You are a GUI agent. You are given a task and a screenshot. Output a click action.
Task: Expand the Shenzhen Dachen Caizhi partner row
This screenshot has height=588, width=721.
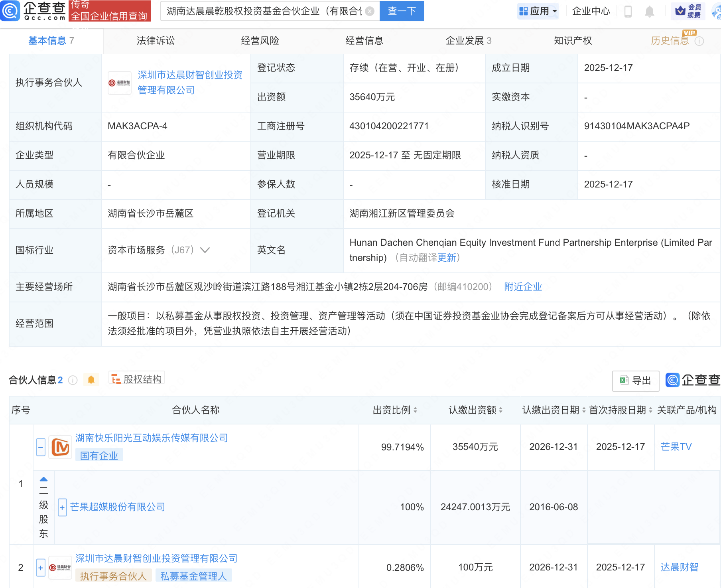point(41,567)
